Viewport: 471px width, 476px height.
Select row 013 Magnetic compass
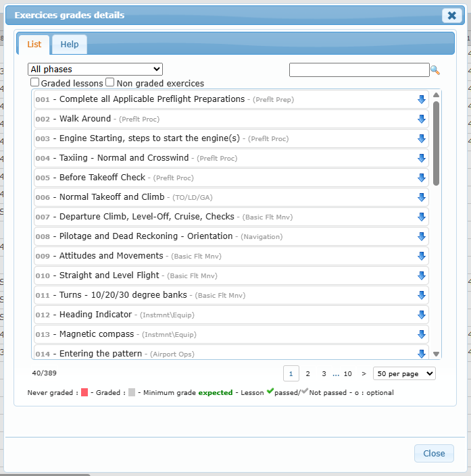click(231, 334)
